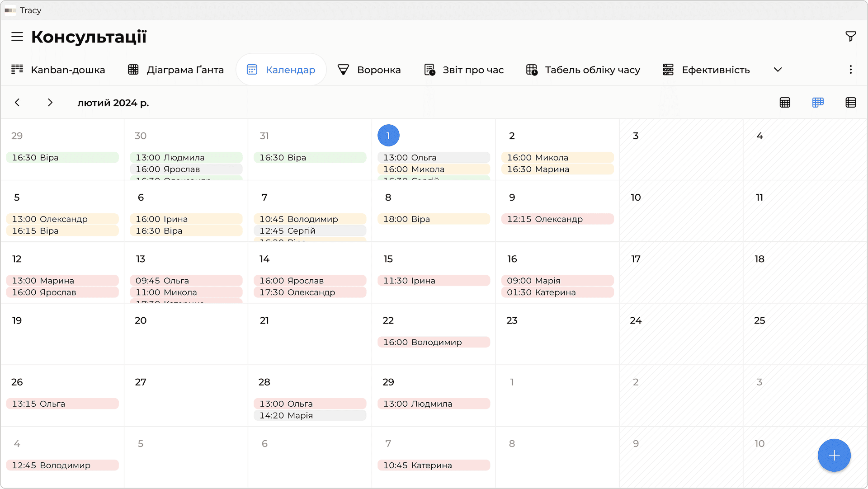Open 09:00 Марія event on February 16
The height and width of the screenshot is (489, 868).
click(x=557, y=280)
